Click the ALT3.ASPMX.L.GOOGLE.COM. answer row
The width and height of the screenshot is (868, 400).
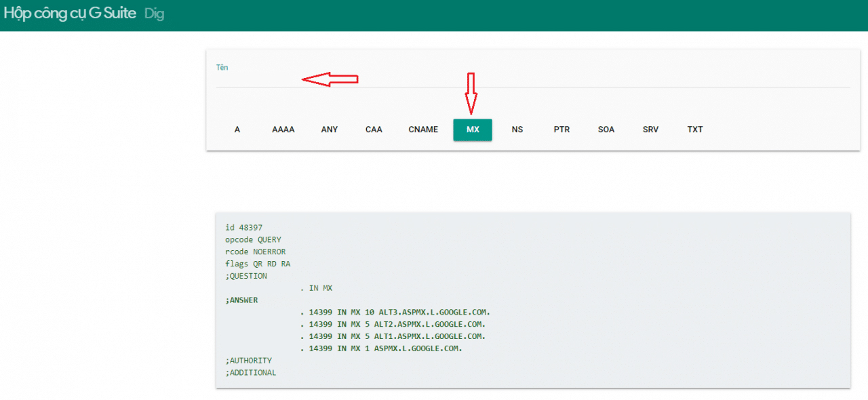tap(395, 312)
